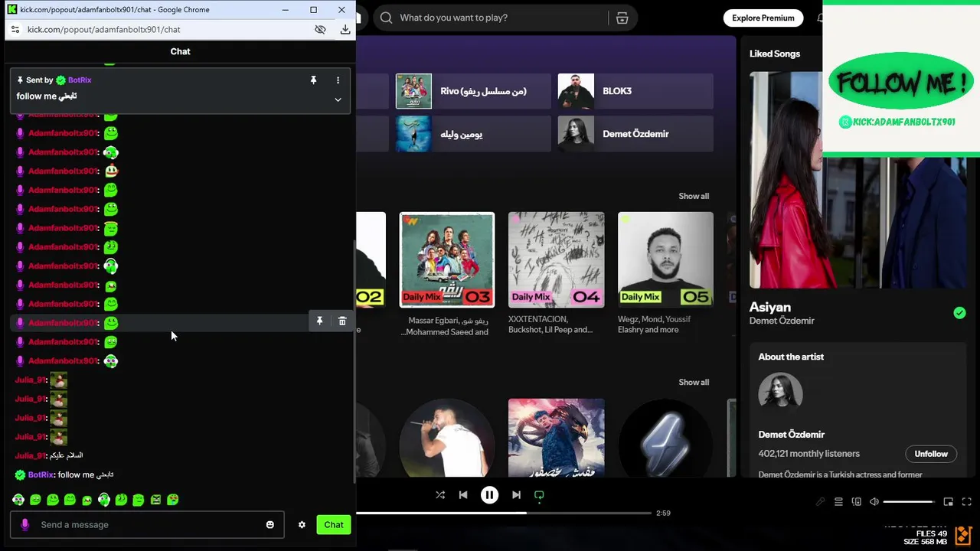Click Demet Özdemir under the Asiyan title
Image resolution: width=980 pixels, height=551 pixels.
(782, 321)
